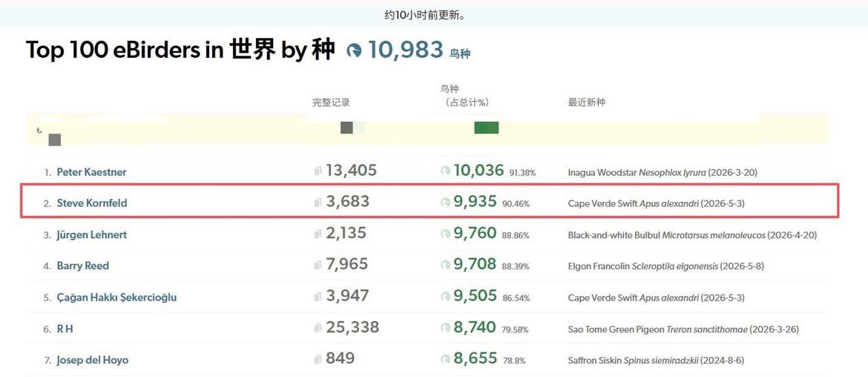
Task: Click species count 8,655
Action: [475, 359]
